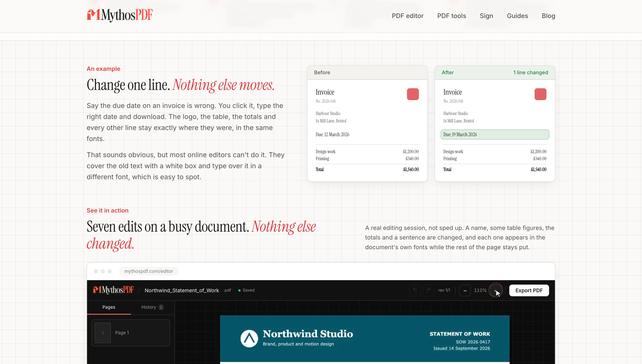Click the 'After' panel header label

pos(447,73)
